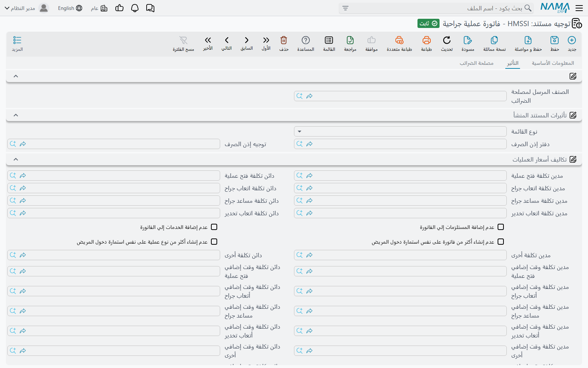This screenshot has width=588, height=368.
Task: Click the حذف (delete) trash icon
Action: [x=284, y=40]
